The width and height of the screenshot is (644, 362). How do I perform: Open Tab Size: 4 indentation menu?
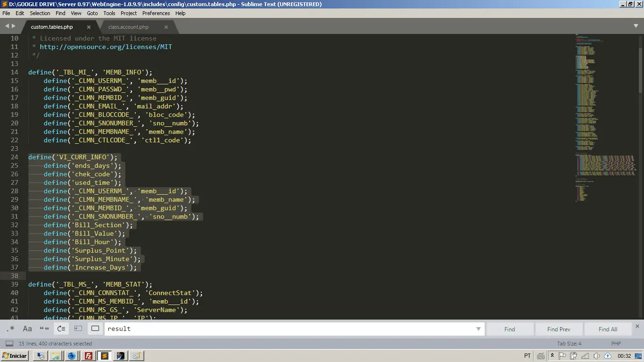tap(569, 344)
